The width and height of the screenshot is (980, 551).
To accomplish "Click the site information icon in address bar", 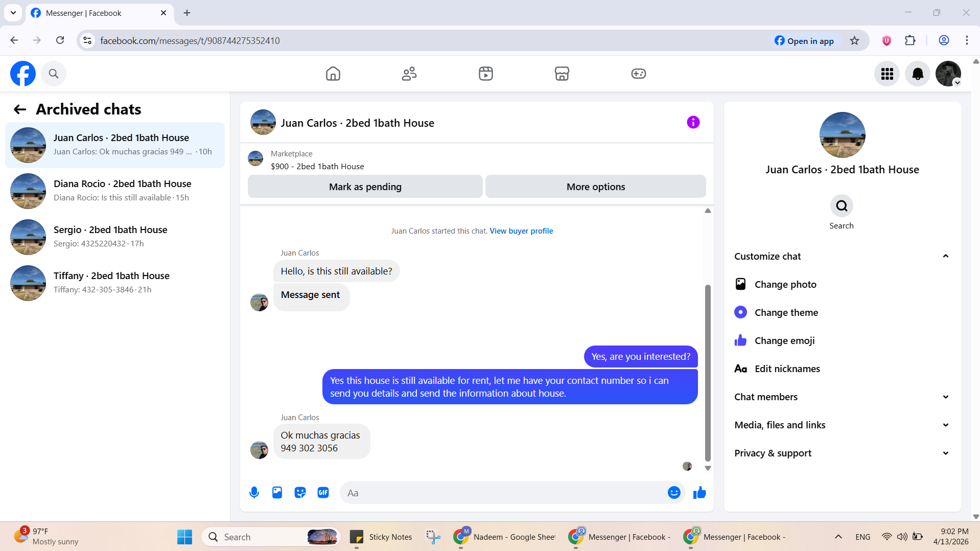I will [87, 40].
